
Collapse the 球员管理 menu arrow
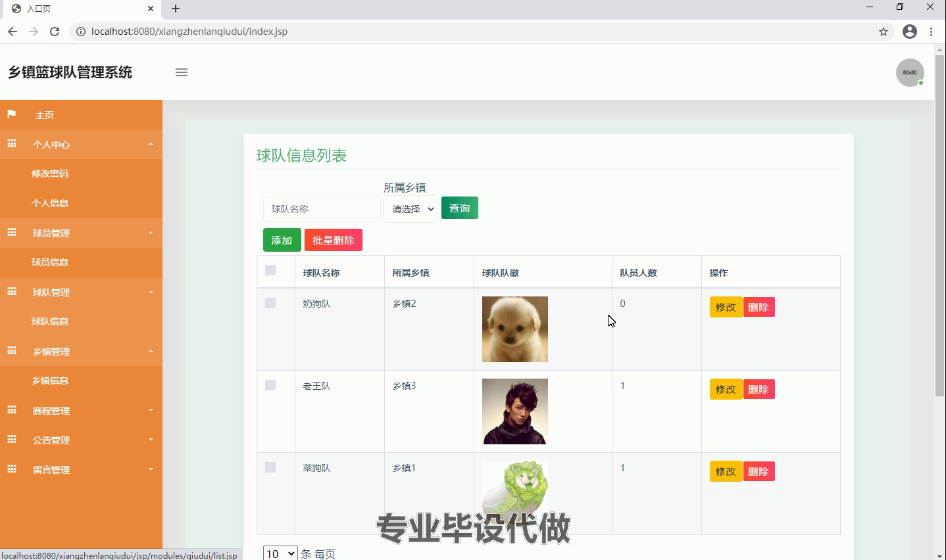(x=151, y=233)
